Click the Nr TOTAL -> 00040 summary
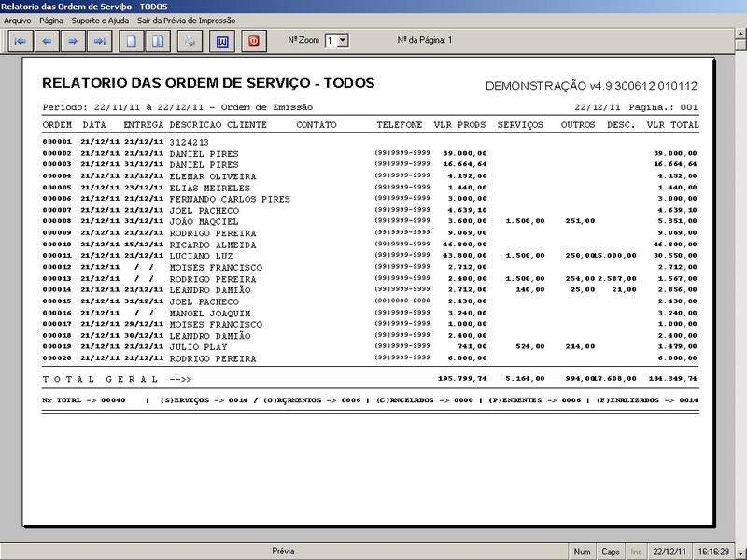The width and height of the screenshot is (747, 560). (84, 400)
